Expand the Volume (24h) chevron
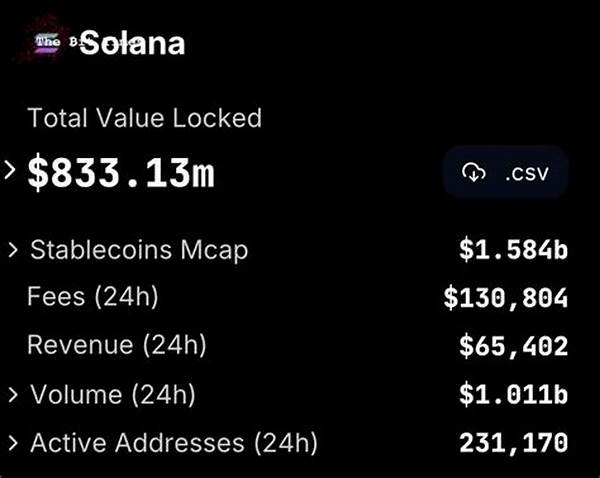The image size is (600, 478). click(13, 395)
